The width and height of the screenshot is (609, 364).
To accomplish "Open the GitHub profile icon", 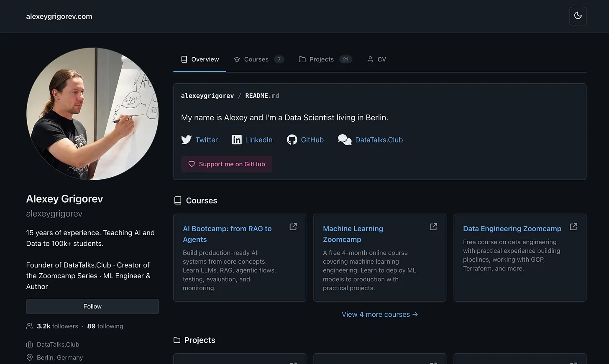I will 292,139.
